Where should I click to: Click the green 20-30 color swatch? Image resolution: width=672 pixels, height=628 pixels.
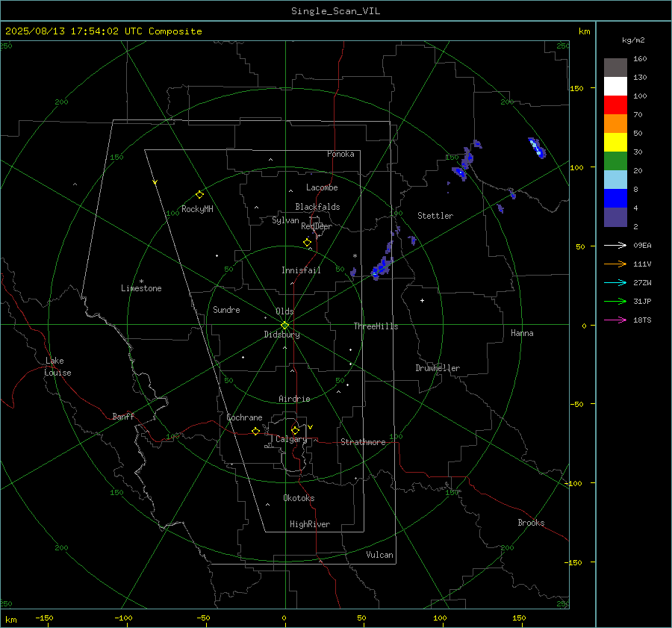point(615,161)
